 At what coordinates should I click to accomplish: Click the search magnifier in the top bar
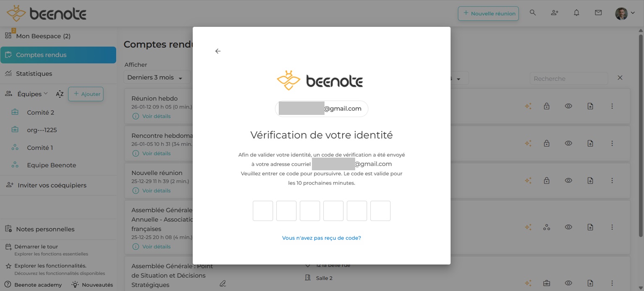pos(532,13)
